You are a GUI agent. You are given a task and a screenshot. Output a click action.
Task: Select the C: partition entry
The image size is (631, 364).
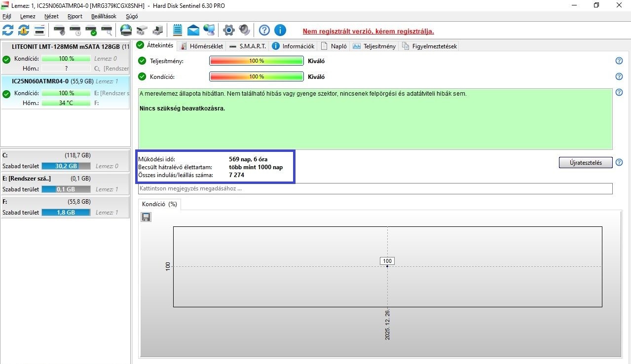tap(65, 161)
